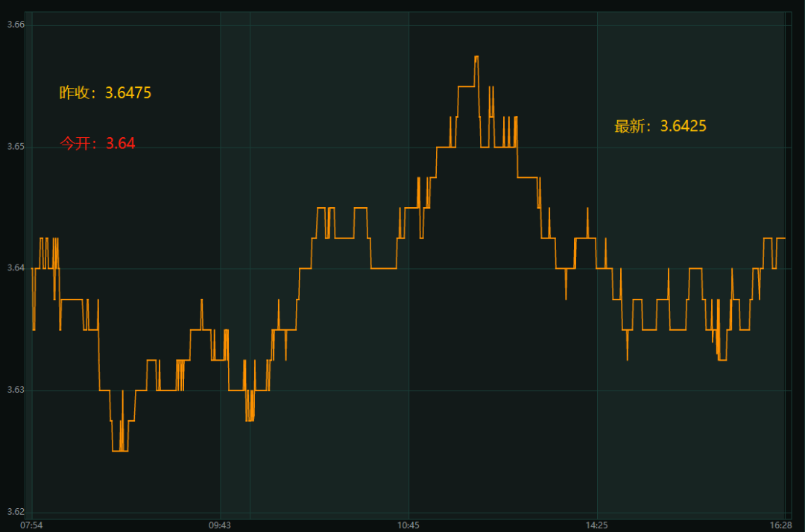Select the 3.65 price axis label
This screenshot has width=805, height=532.
point(16,147)
